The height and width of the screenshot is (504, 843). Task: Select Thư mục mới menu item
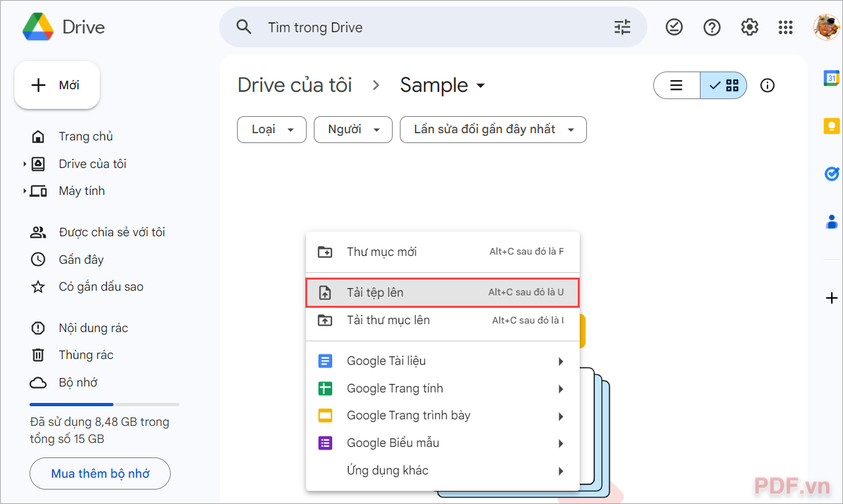point(443,251)
